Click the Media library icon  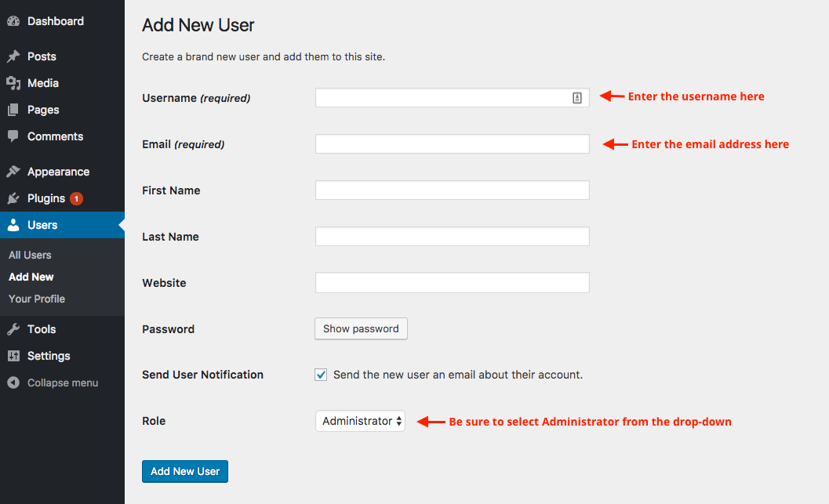coord(13,83)
